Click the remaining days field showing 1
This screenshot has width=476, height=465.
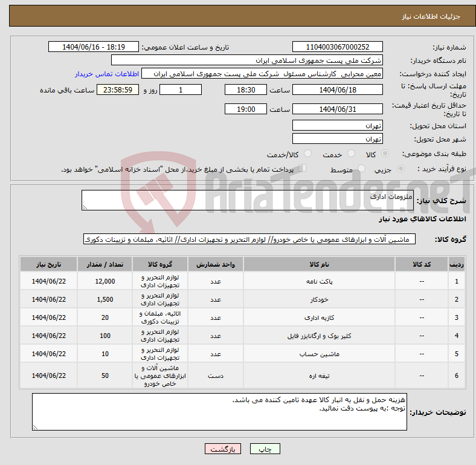(181, 90)
